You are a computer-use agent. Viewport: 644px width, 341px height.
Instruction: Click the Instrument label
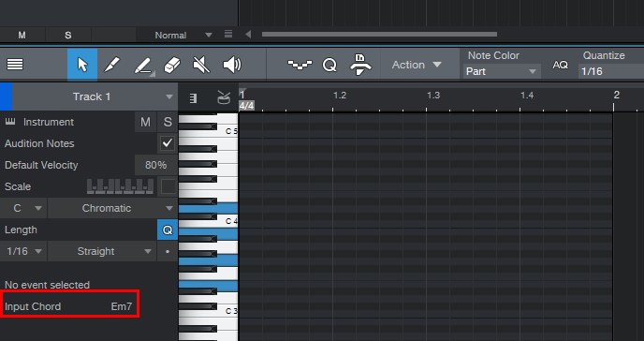(x=49, y=122)
